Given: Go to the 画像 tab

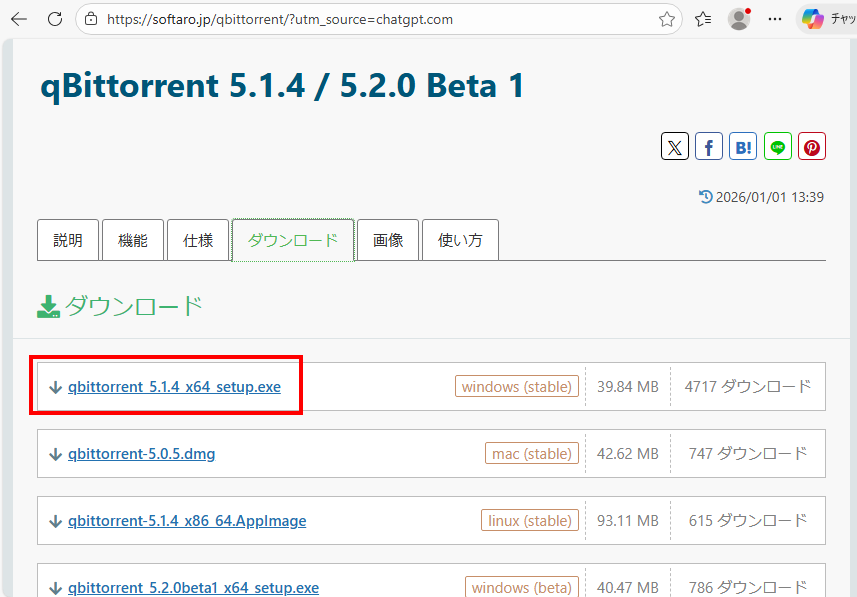Looking at the screenshot, I should 388,240.
